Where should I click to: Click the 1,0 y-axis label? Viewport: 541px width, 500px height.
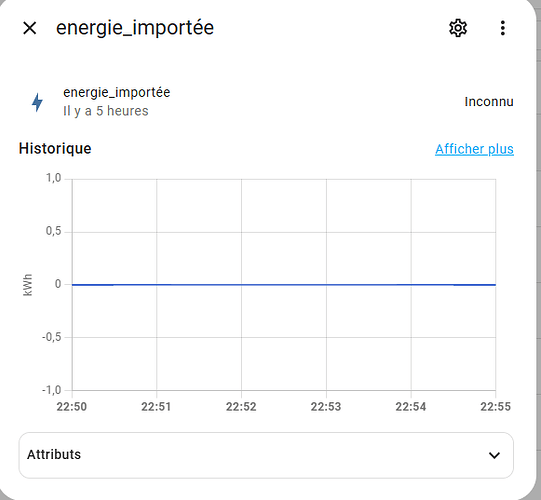click(x=53, y=178)
